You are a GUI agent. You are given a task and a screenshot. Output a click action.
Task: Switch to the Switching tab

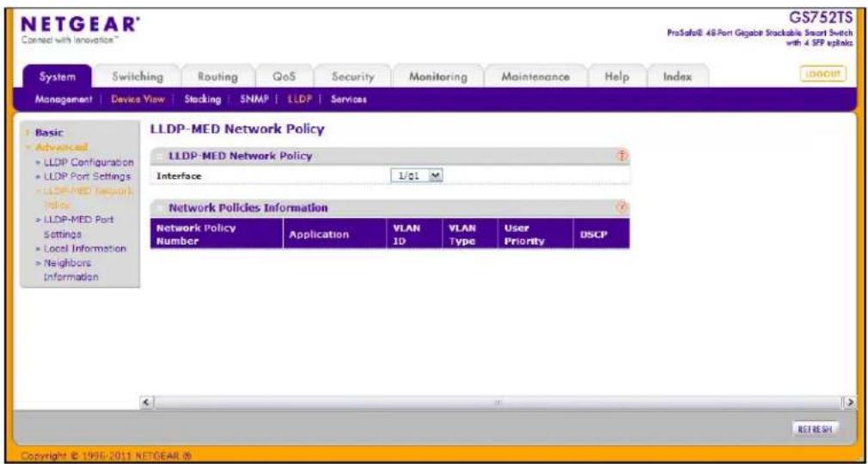138,77
